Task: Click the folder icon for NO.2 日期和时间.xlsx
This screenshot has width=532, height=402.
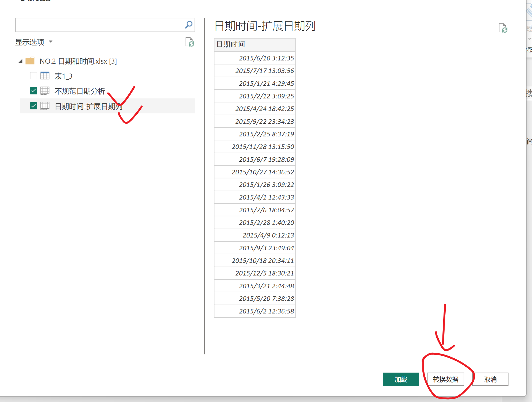Action: click(x=30, y=61)
